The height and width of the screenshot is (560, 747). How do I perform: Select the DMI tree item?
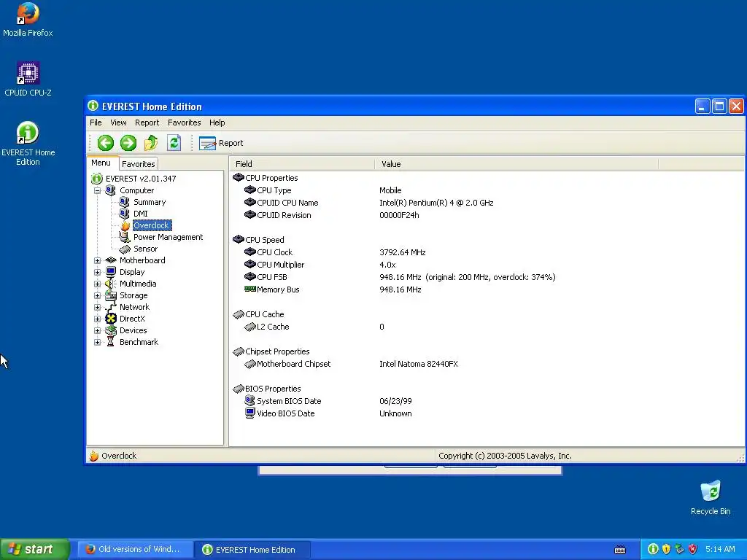141,214
